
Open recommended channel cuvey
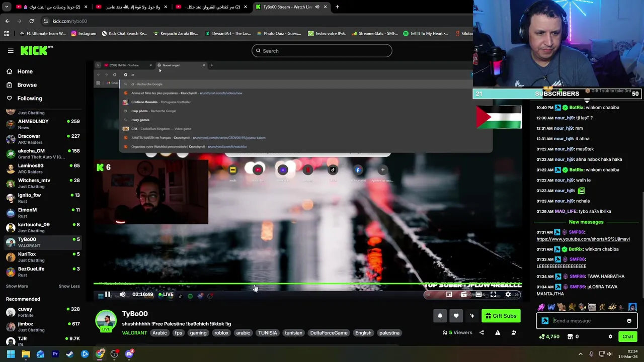point(43,312)
